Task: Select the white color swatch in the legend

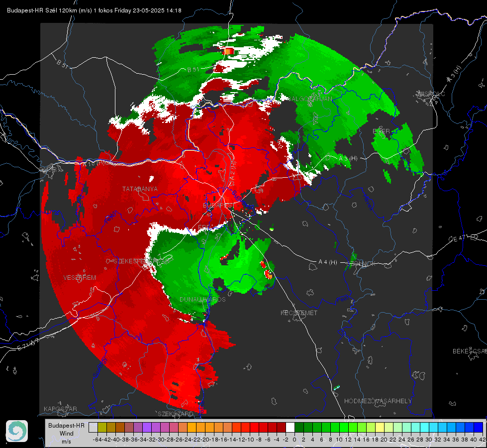Action: pos(290,427)
